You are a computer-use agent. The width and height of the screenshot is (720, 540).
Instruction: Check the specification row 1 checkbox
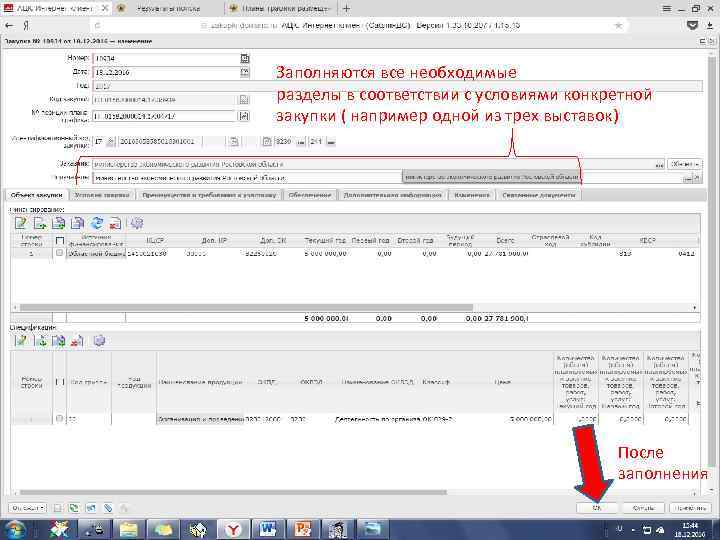(x=59, y=418)
